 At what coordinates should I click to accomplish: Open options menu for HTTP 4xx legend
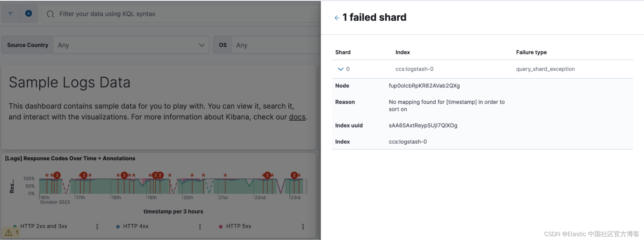pyautogui.click(x=200, y=227)
